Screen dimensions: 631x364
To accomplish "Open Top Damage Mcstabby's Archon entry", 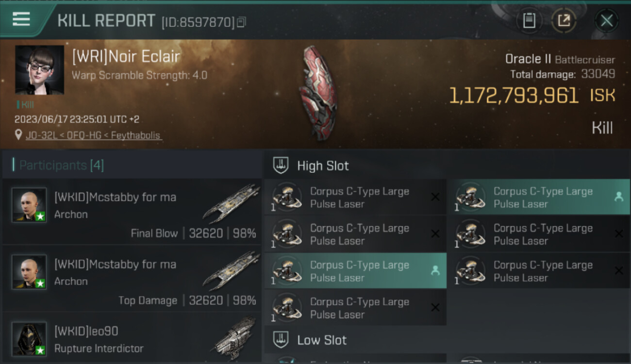I will [132, 279].
